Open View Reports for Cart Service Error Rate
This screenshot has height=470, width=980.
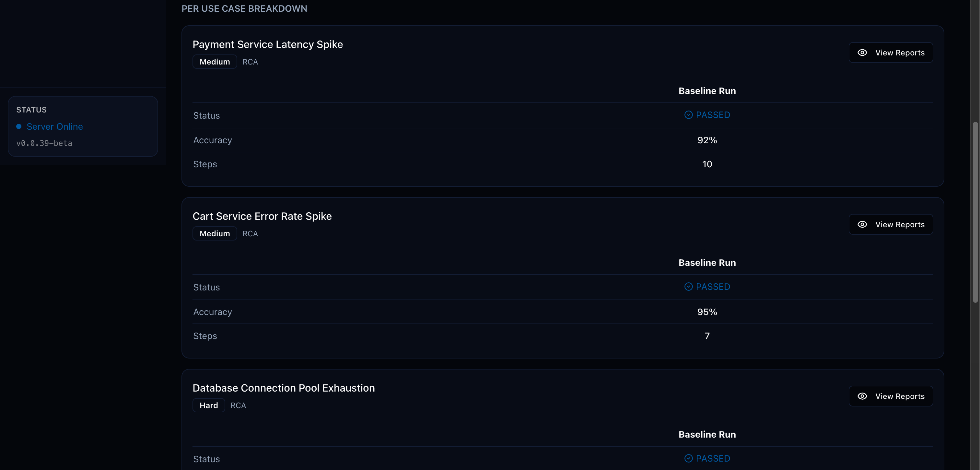(x=891, y=225)
